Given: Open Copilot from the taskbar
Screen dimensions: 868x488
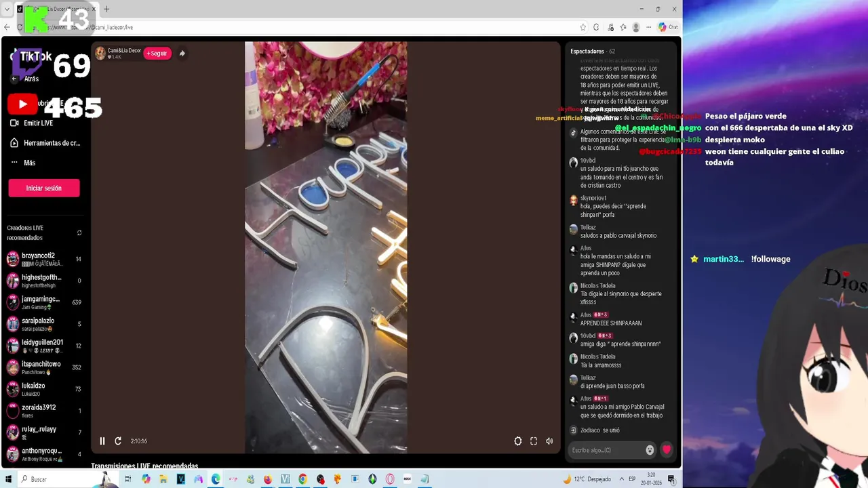Looking at the screenshot, I should [146, 479].
